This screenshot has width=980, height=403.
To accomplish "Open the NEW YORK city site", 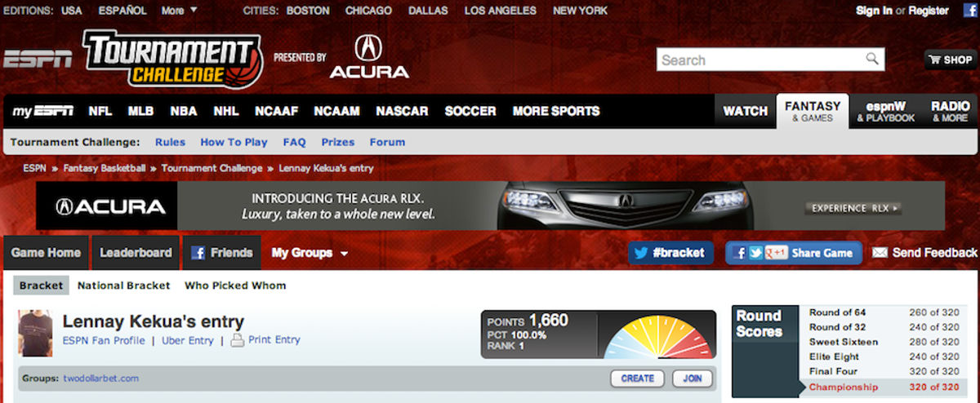I will tap(581, 11).
